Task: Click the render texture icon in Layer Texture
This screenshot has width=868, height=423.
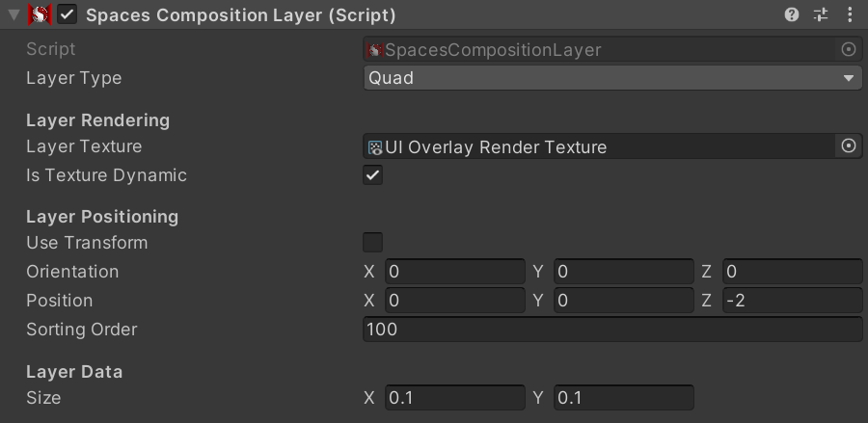Action: point(375,147)
